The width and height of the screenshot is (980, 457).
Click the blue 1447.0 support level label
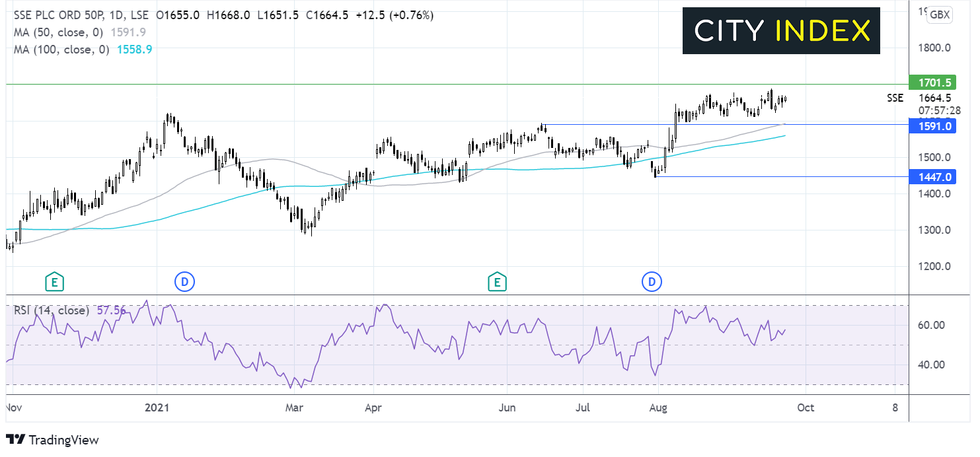(x=933, y=176)
